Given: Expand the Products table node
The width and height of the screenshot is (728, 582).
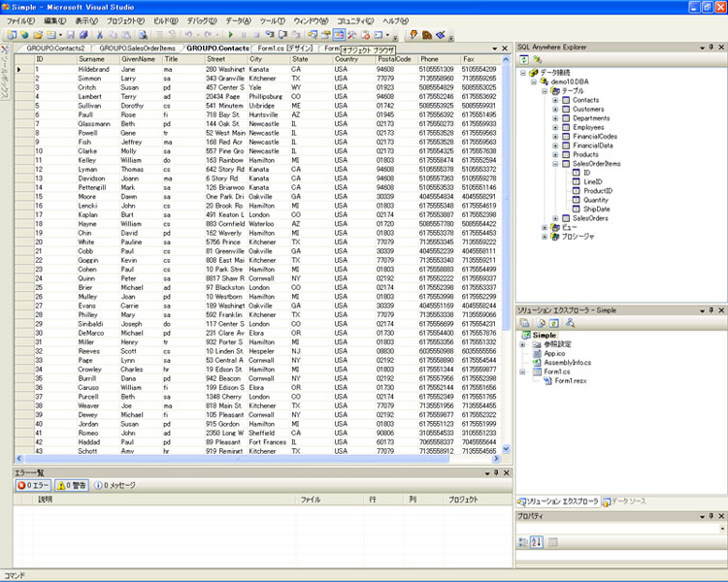Looking at the screenshot, I should pyautogui.click(x=555, y=154).
